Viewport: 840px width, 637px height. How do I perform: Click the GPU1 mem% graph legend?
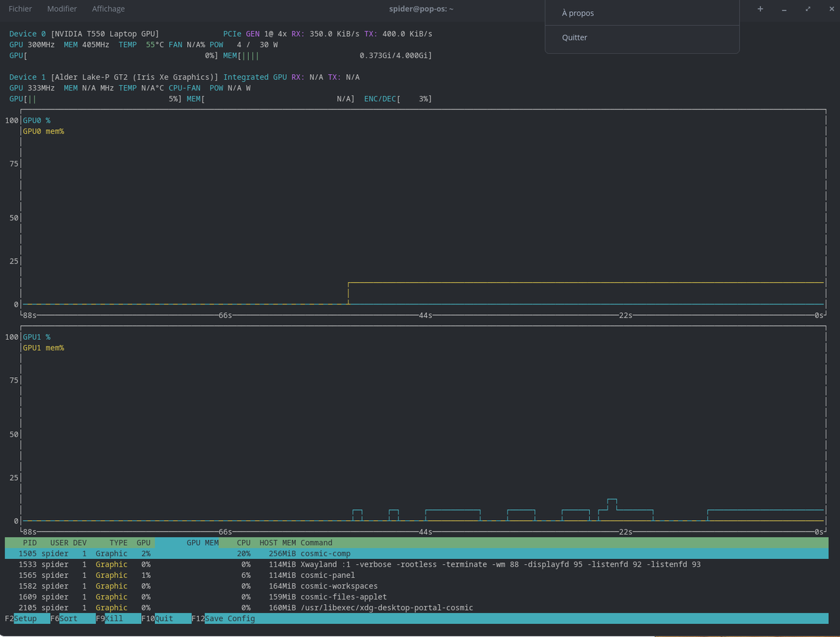click(43, 347)
